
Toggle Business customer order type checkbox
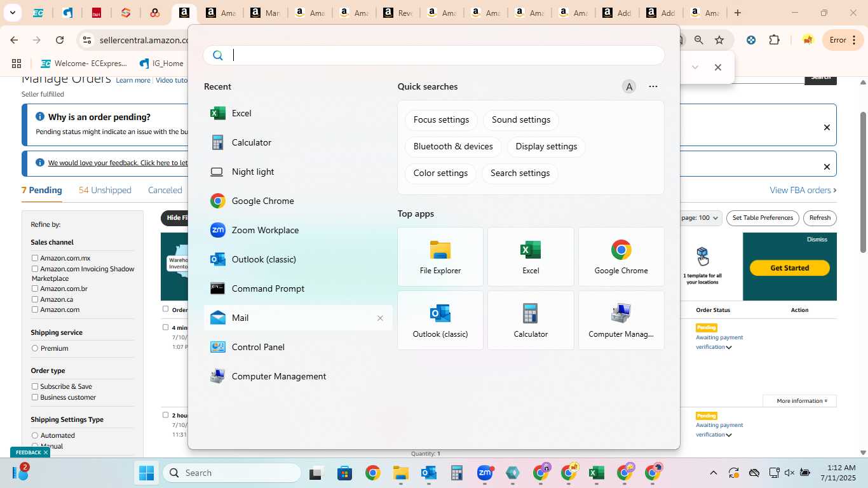(x=35, y=397)
